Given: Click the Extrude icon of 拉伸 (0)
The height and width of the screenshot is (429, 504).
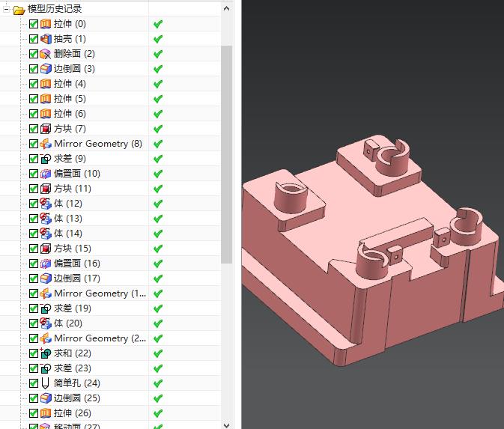Looking at the screenshot, I should (x=46, y=24).
